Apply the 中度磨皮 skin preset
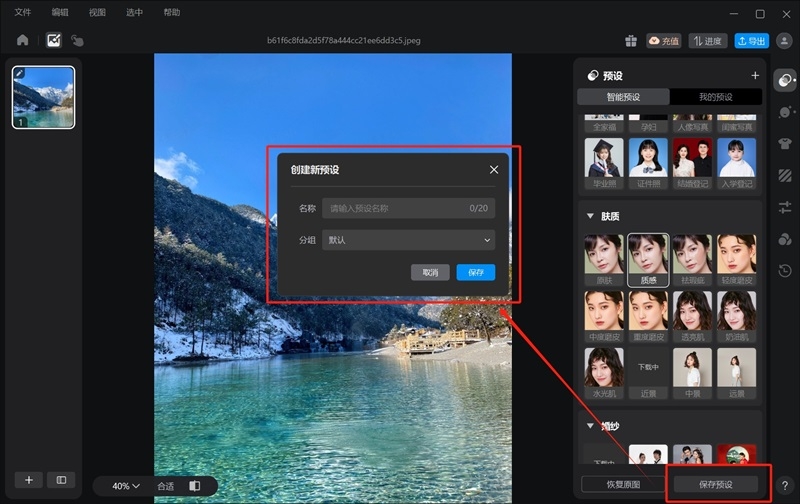The image size is (800, 504). click(x=604, y=317)
